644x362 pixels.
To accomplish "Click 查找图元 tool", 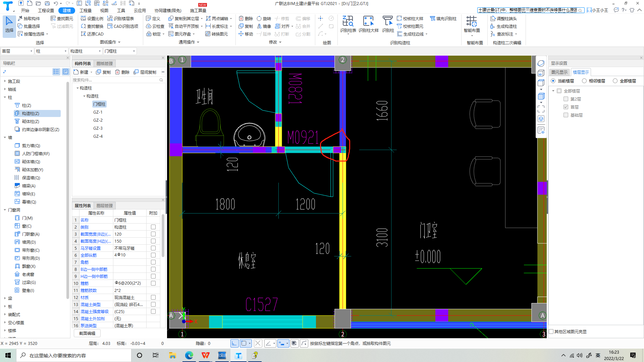I will [x=62, y=18].
